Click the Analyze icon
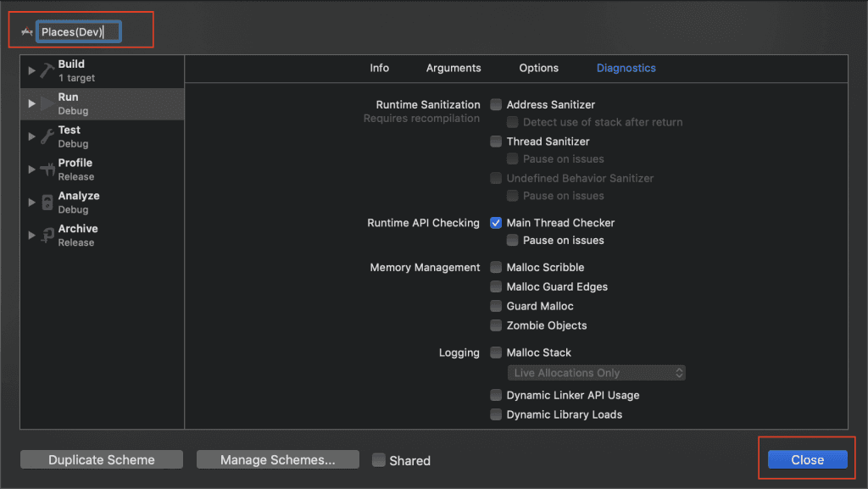 tap(47, 203)
